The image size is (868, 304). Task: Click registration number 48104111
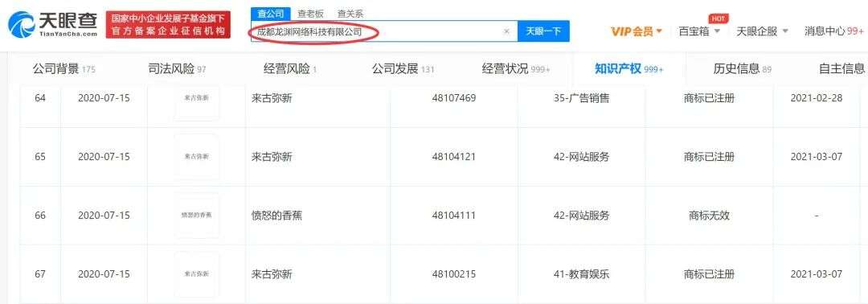pos(454,216)
